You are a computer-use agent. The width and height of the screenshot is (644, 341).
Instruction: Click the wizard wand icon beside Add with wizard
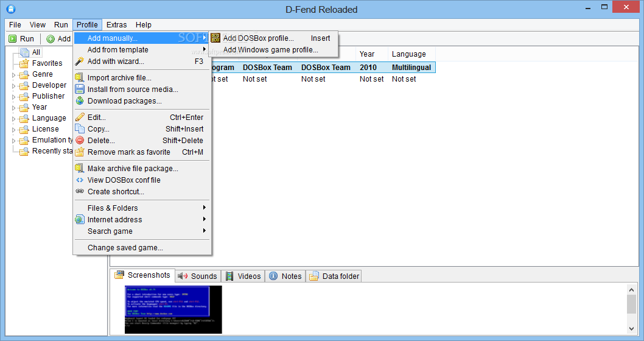80,62
